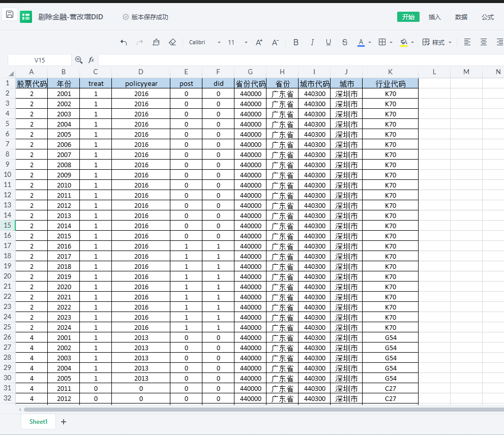Screen dimensions: 504x435
Task: Toggle strikethrough formatting
Action: point(345,43)
